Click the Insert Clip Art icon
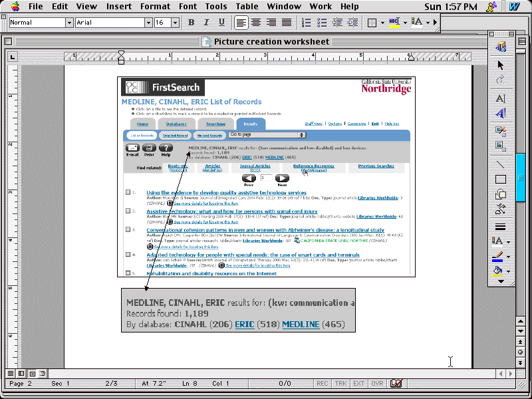Screen dimensions: 532x399 (x=501, y=131)
